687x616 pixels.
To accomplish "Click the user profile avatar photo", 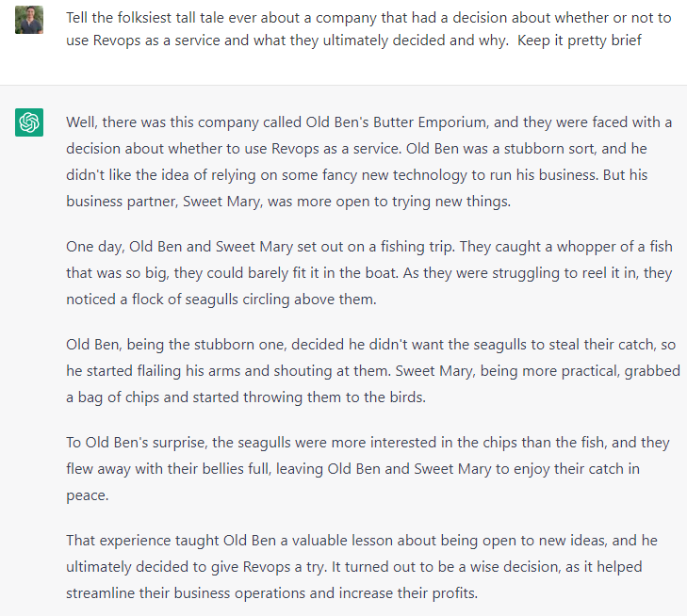I will point(29,19).
